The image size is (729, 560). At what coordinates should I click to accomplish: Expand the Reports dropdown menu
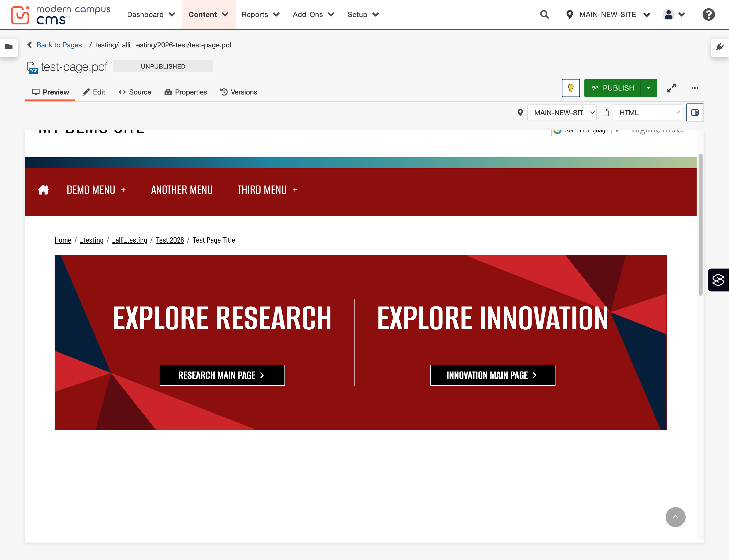coord(260,15)
